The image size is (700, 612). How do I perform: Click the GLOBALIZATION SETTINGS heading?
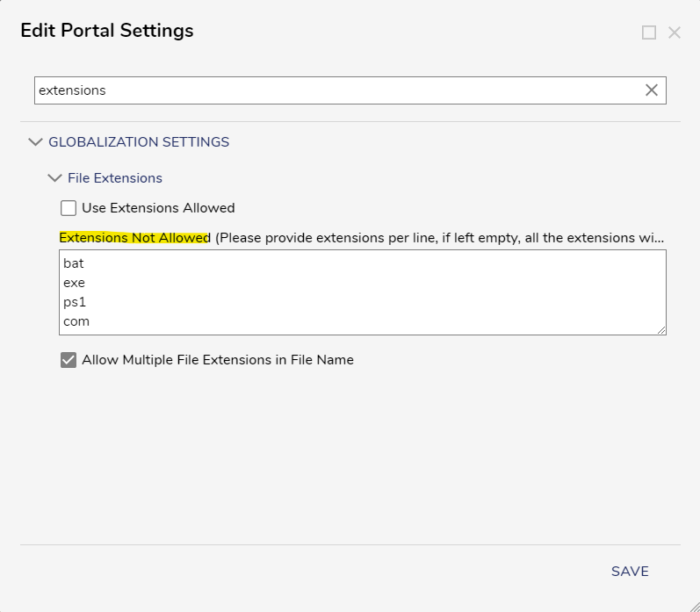pyautogui.click(x=139, y=142)
